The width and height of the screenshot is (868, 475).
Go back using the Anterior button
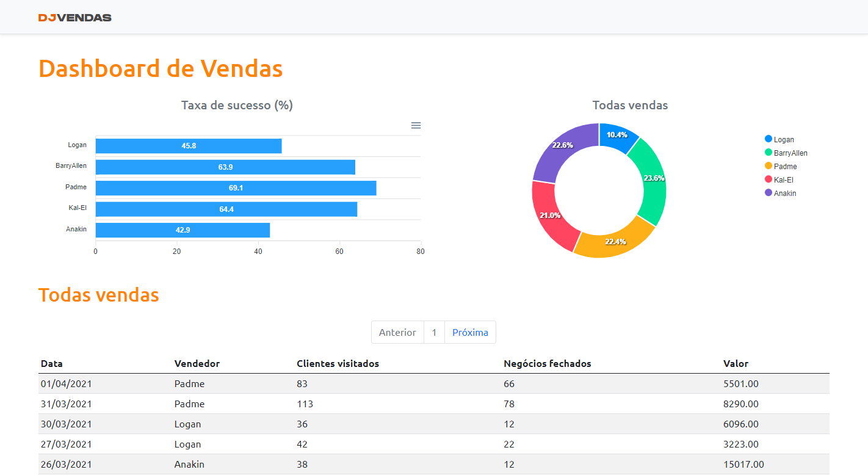pos(397,332)
